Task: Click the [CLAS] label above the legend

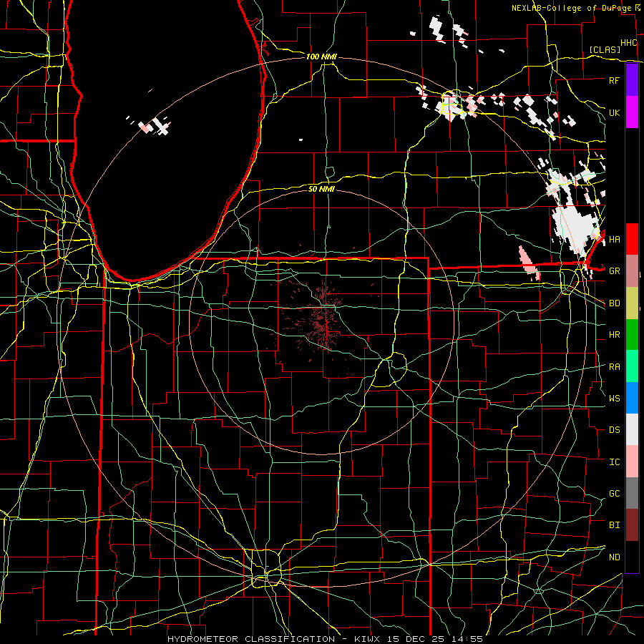Action: pos(605,49)
